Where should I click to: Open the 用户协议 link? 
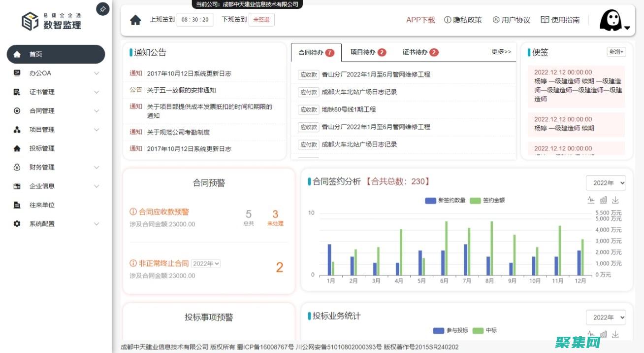click(512, 20)
